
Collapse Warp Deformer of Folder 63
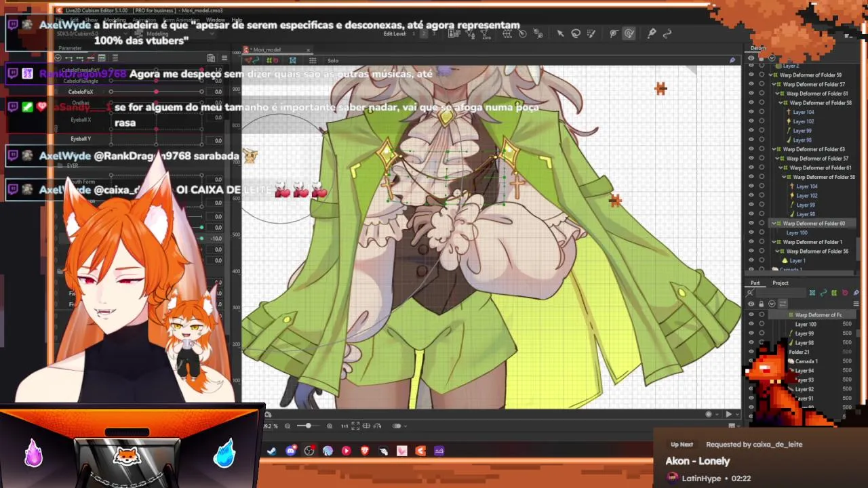774,149
